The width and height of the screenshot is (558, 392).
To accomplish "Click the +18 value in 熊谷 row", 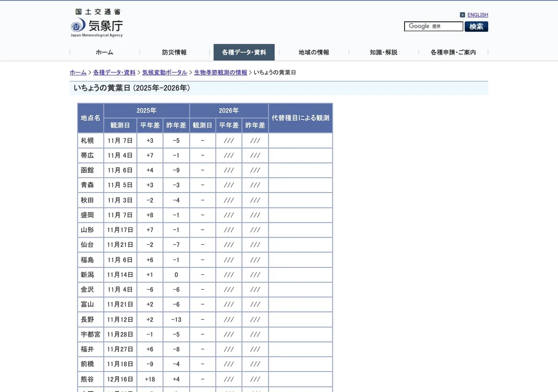I will [150, 379].
